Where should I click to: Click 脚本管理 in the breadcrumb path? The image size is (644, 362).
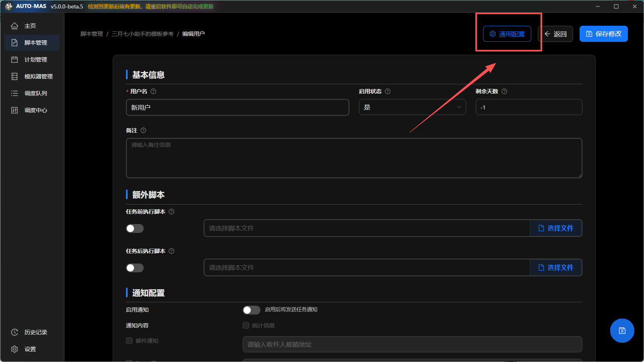click(x=92, y=34)
